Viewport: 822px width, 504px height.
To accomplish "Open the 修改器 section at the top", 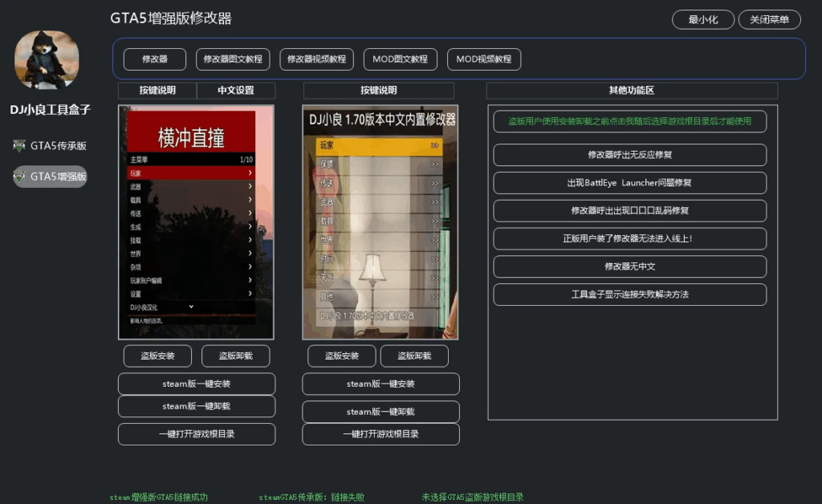I will (153, 59).
